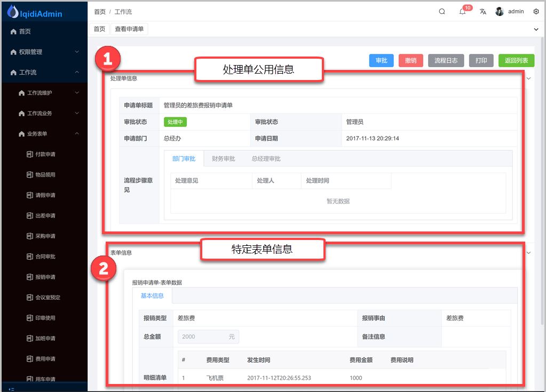Click the 首页 breadcrumb link
546x392 pixels.
100,12
